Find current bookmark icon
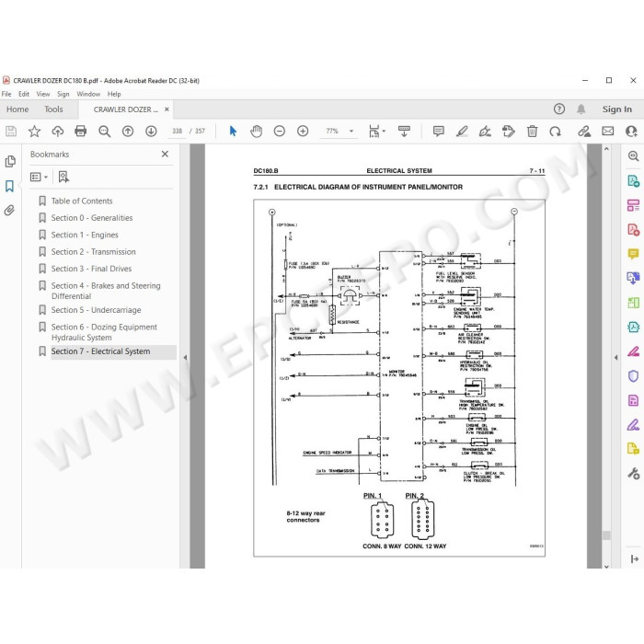Viewport: 644px width, 644px height. (63, 177)
